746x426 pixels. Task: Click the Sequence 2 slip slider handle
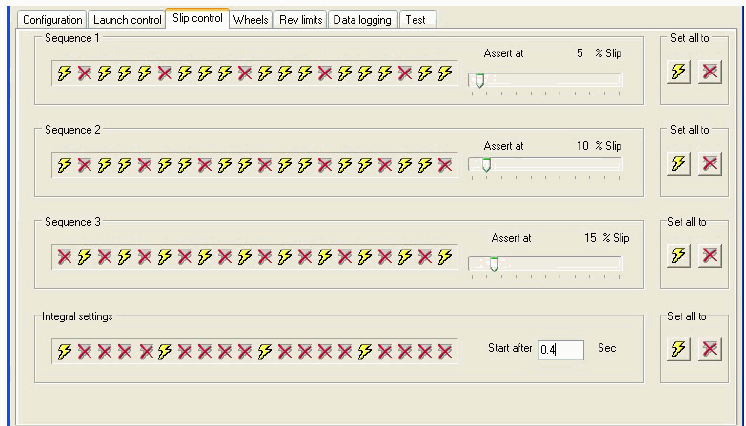(x=486, y=165)
